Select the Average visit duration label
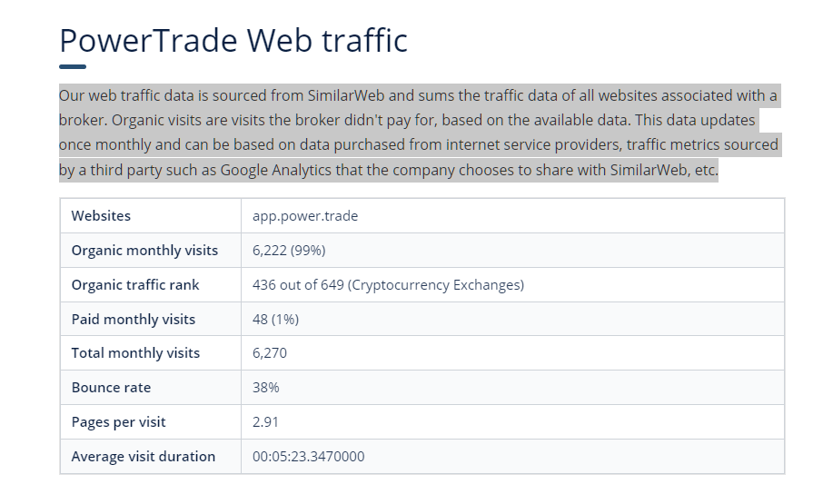The height and width of the screenshot is (504, 823). (x=144, y=457)
